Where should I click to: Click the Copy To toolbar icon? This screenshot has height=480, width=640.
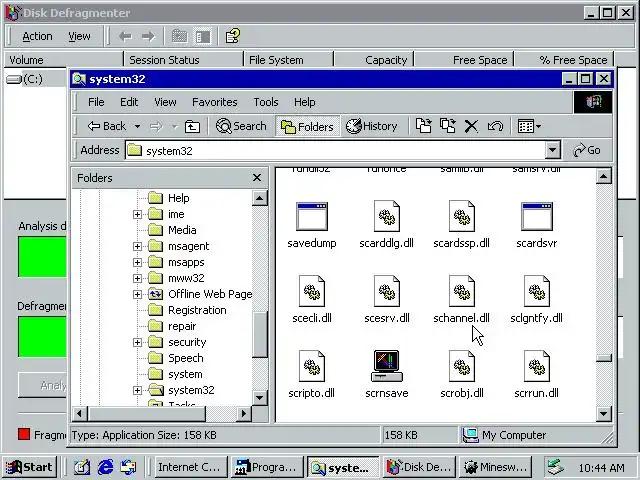[x=448, y=126]
